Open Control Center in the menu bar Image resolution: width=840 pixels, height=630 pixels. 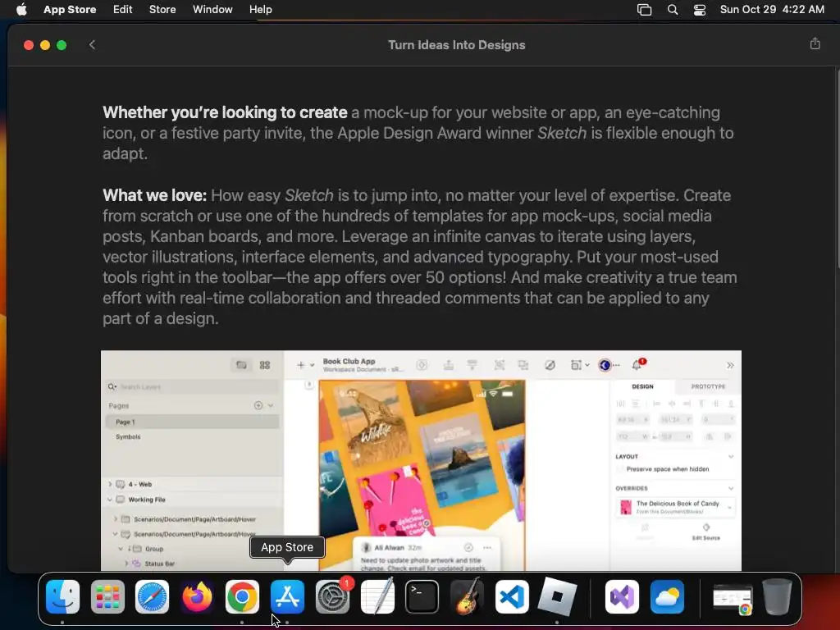click(x=699, y=10)
